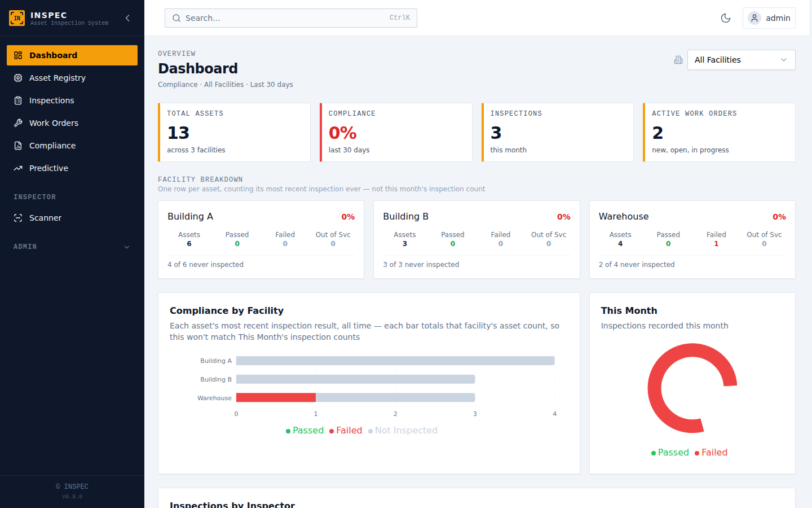Click the admin user avatar icon
The image size is (812, 508).
click(754, 18)
